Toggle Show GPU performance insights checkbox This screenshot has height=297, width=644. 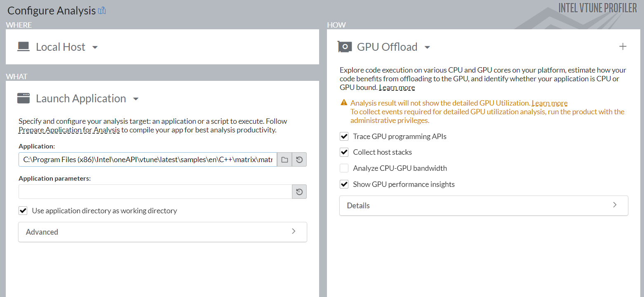pyautogui.click(x=344, y=184)
